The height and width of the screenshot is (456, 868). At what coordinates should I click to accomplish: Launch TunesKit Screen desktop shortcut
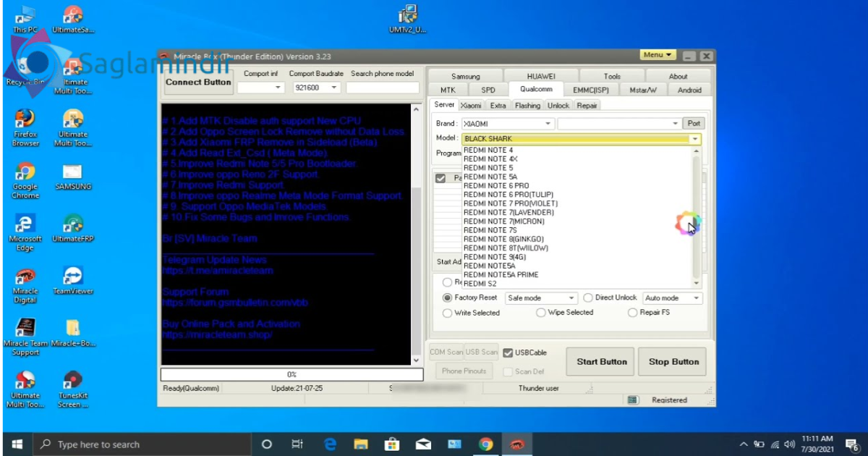73,389
